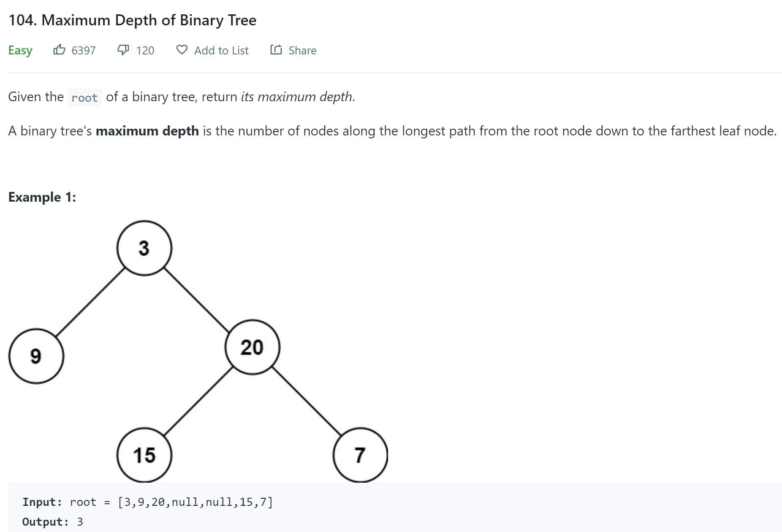Select tree node 20
This screenshot has width=782, height=532.
coord(253,347)
